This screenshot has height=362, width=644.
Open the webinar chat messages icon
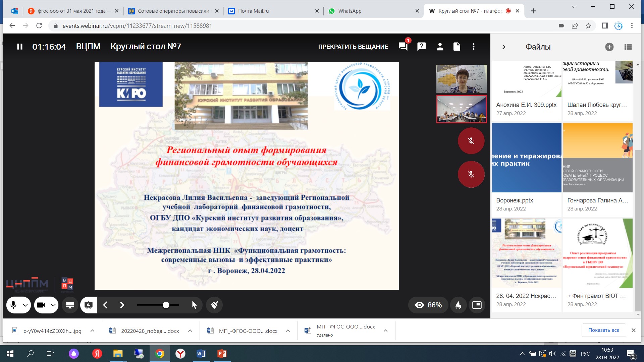tap(403, 47)
